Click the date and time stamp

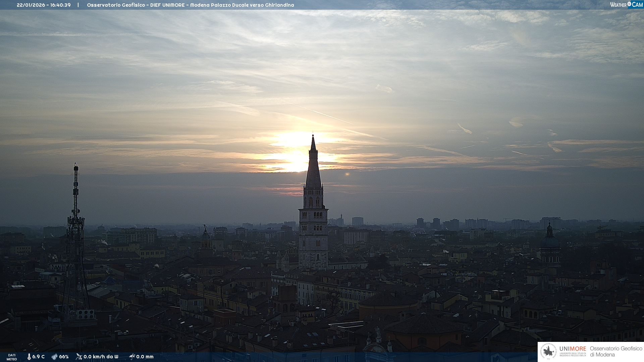[x=44, y=5]
